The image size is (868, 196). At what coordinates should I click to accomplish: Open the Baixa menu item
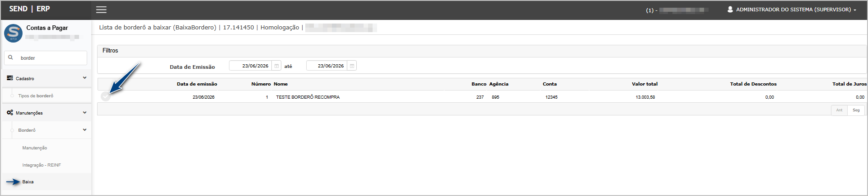[28, 182]
